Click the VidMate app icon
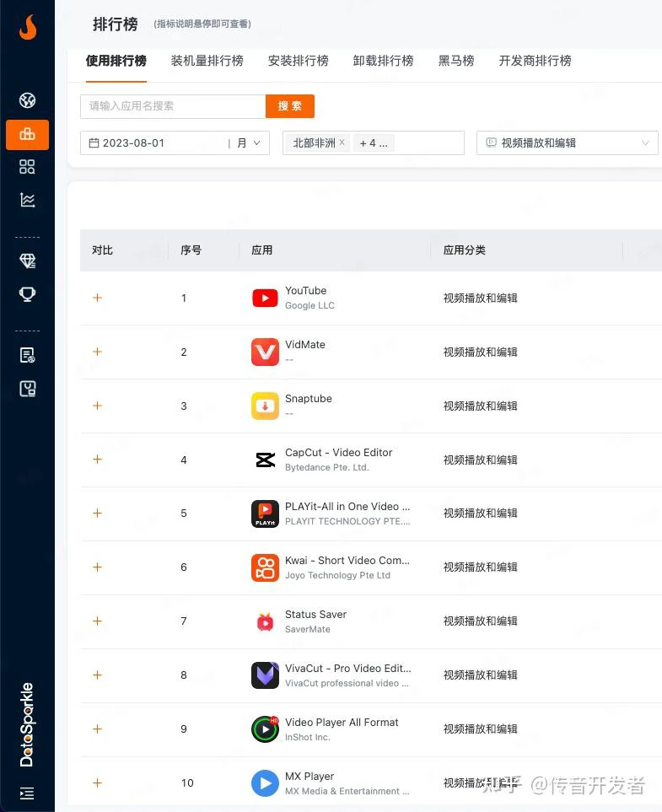This screenshot has height=812, width=662. pos(265,352)
